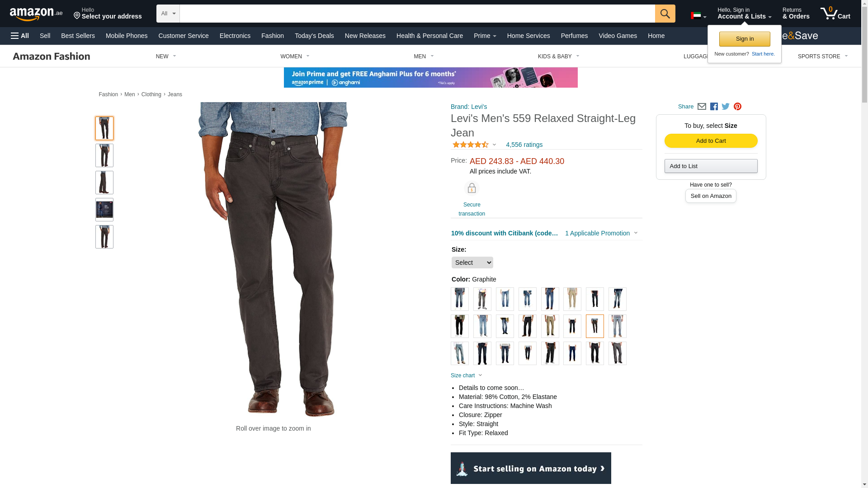The height and width of the screenshot is (488, 868).
Task: Expand the Size chart link
Action: click(x=467, y=375)
